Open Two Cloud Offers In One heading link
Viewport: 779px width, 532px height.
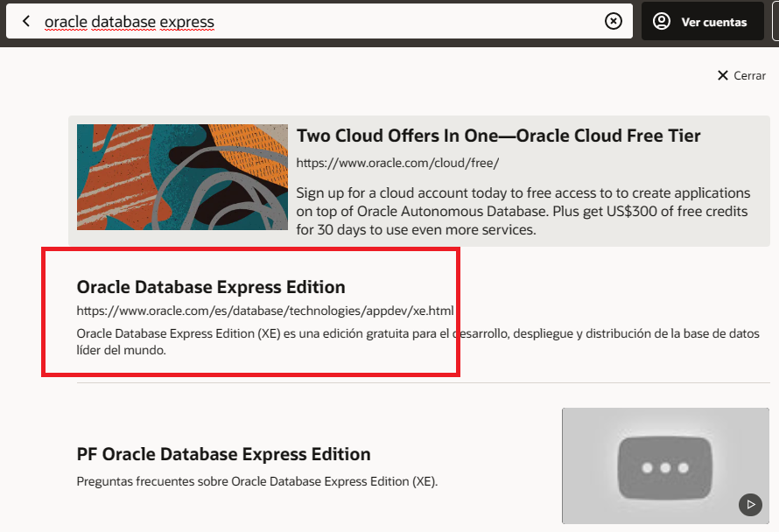pyautogui.click(x=498, y=136)
